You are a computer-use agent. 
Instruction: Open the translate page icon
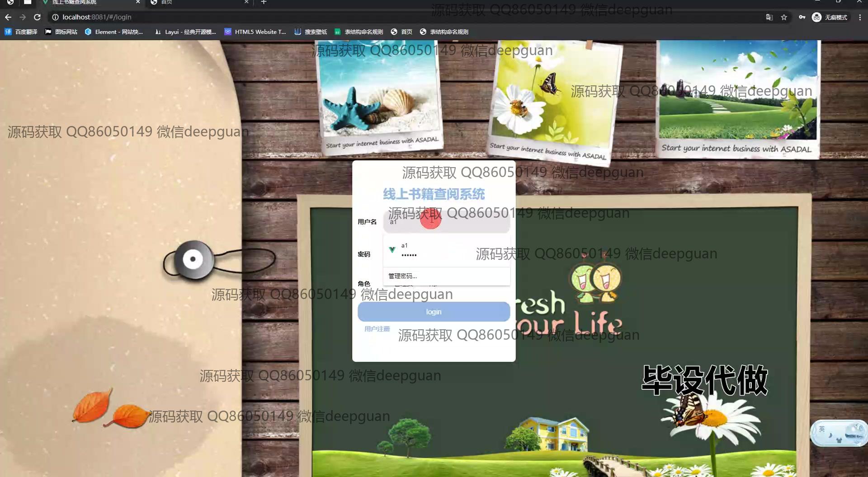coord(769,17)
